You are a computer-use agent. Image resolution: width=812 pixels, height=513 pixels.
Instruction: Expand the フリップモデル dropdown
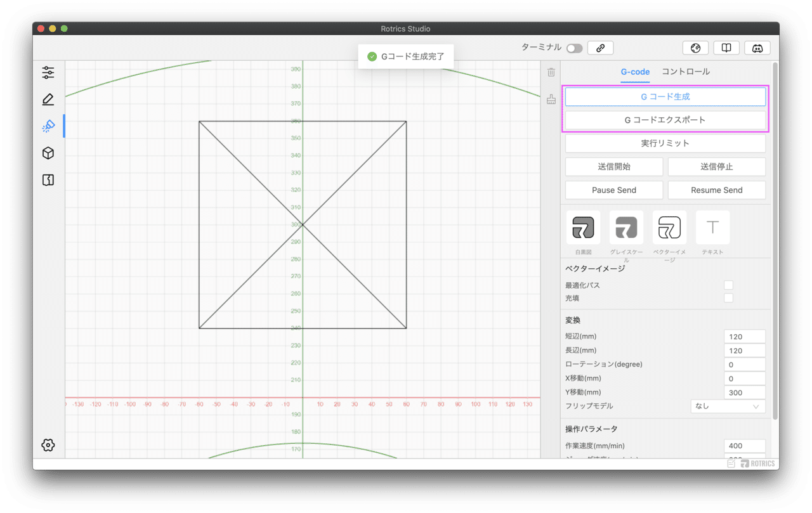[728, 406]
